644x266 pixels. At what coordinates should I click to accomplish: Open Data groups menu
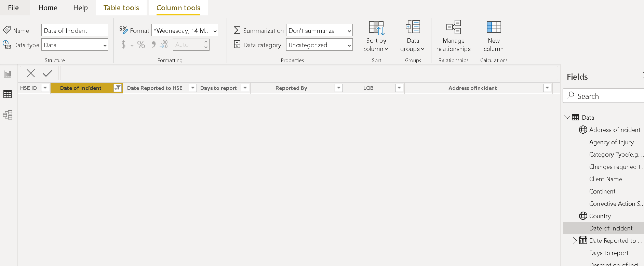413,36
